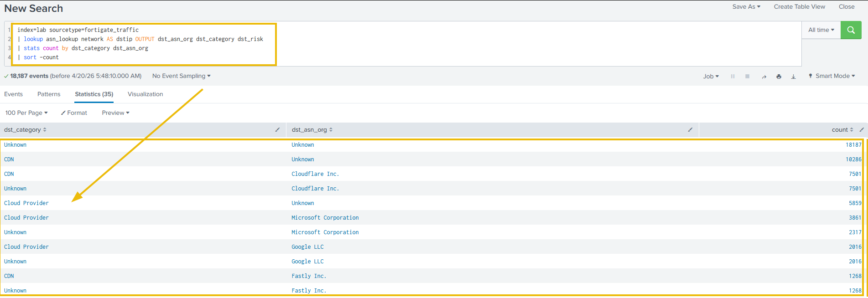The width and height of the screenshot is (868, 298).
Task: Stop the search job
Action: point(747,76)
